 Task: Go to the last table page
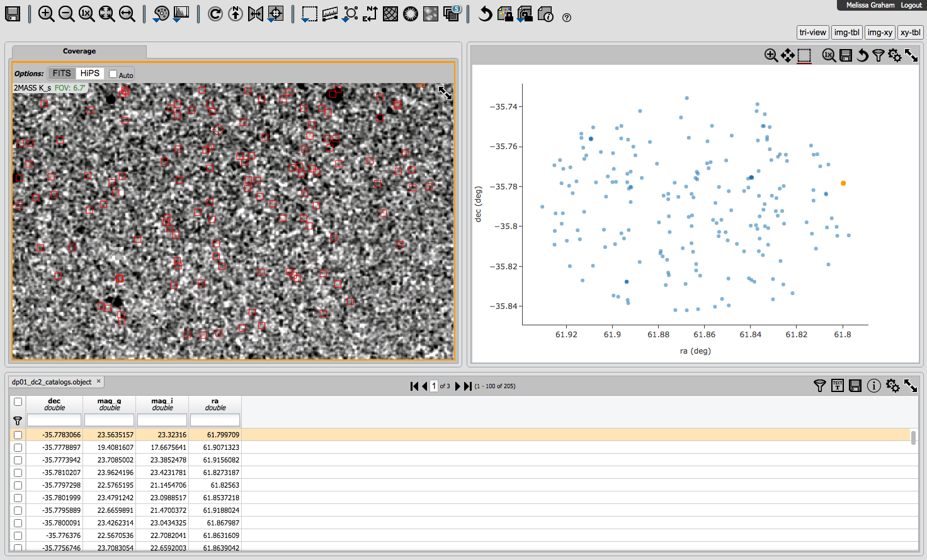click(x=468, y=386)
